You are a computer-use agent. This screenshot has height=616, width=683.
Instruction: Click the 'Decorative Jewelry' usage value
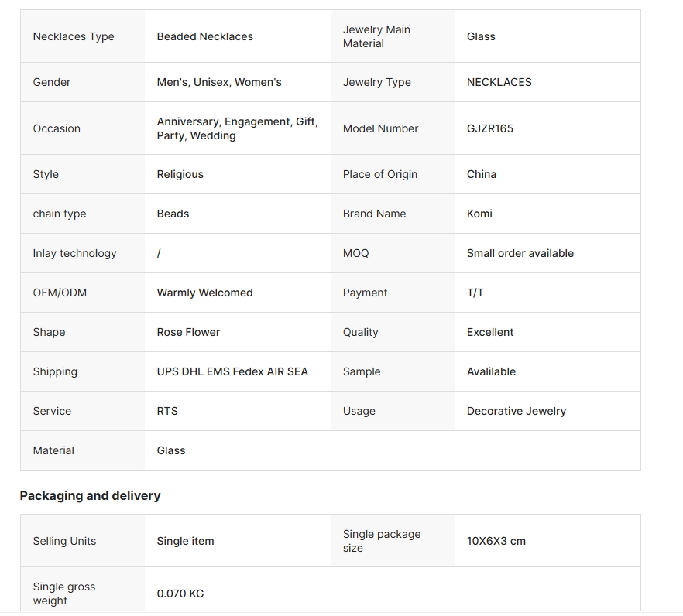click(x=516, y=411)
